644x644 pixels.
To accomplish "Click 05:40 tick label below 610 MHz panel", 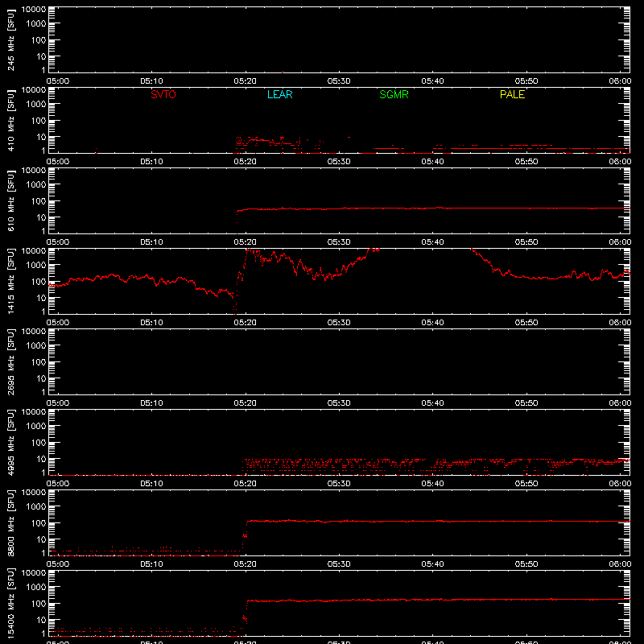I will [x=432, y=242].
